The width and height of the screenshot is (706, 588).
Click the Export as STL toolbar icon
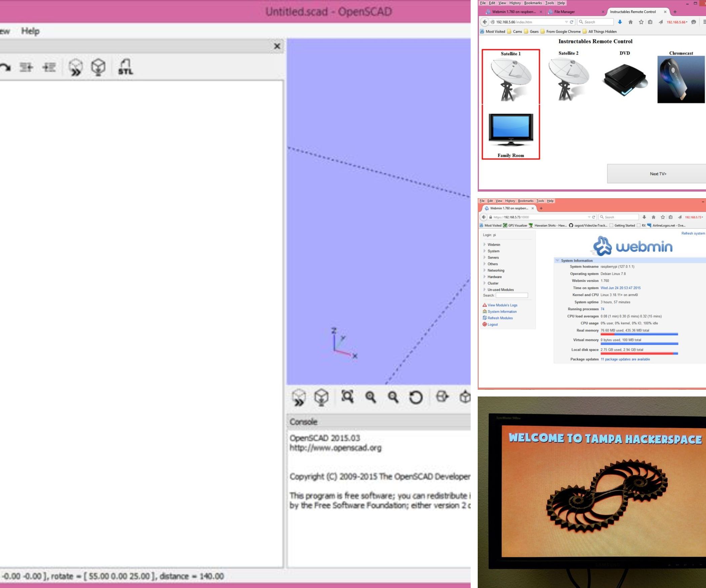[125, 67]
